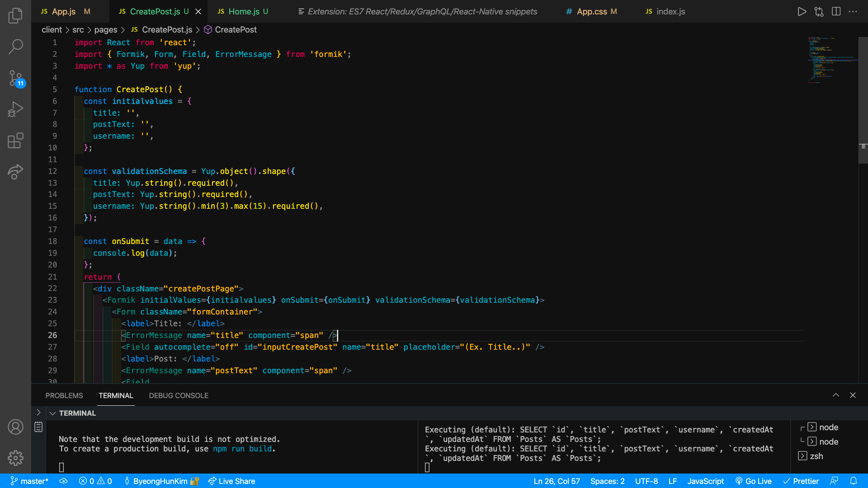Open the Search view icon
Screen dimensions: 868x488
[x=15, y=47]
